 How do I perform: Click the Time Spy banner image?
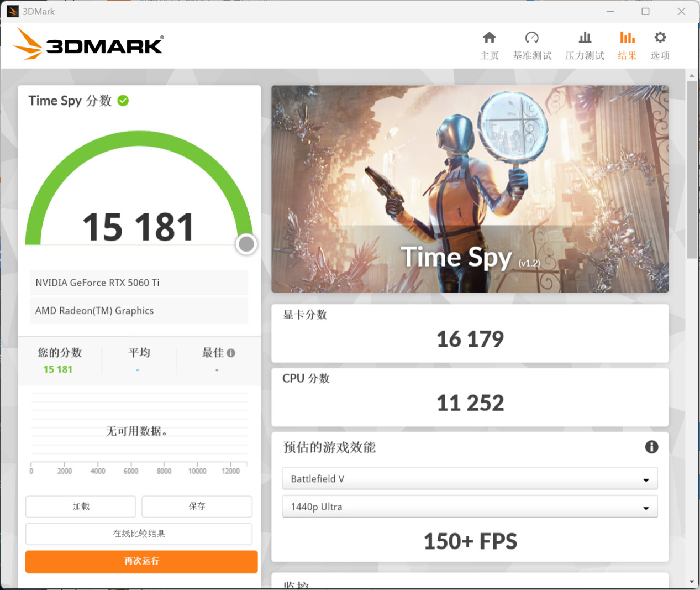pyautogui.click(x=470, y=189)
